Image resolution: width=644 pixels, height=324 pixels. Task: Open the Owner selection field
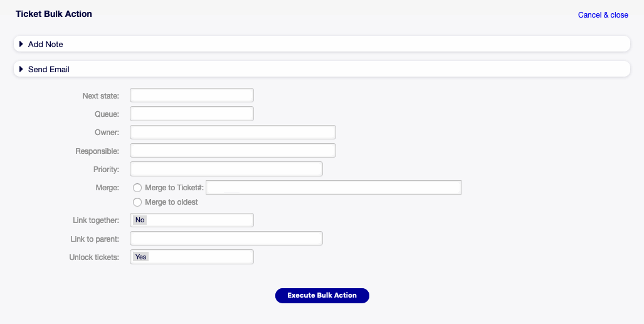tap(233, 132)
